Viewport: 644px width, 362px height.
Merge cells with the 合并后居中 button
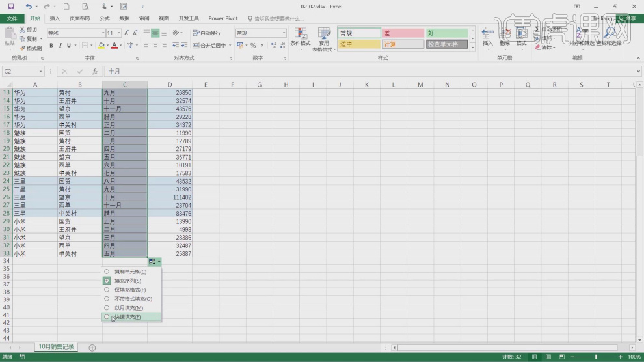pyautogui.click(x=209, y=45)
